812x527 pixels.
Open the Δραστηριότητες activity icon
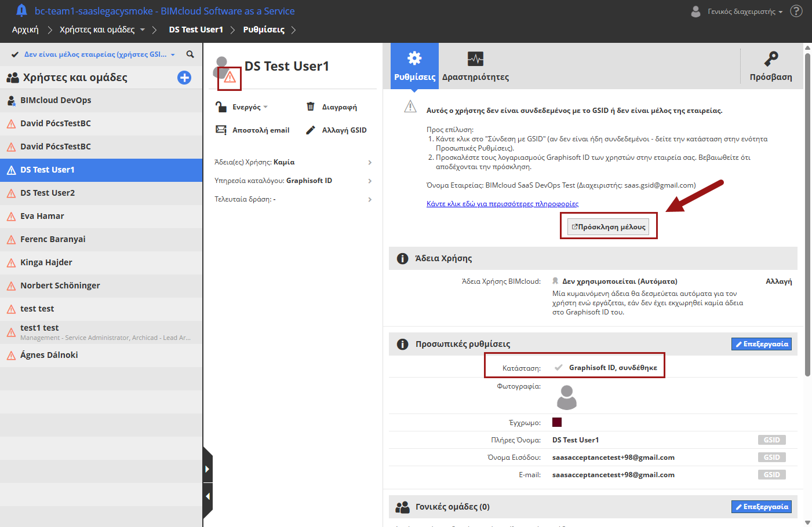(475, 58)
